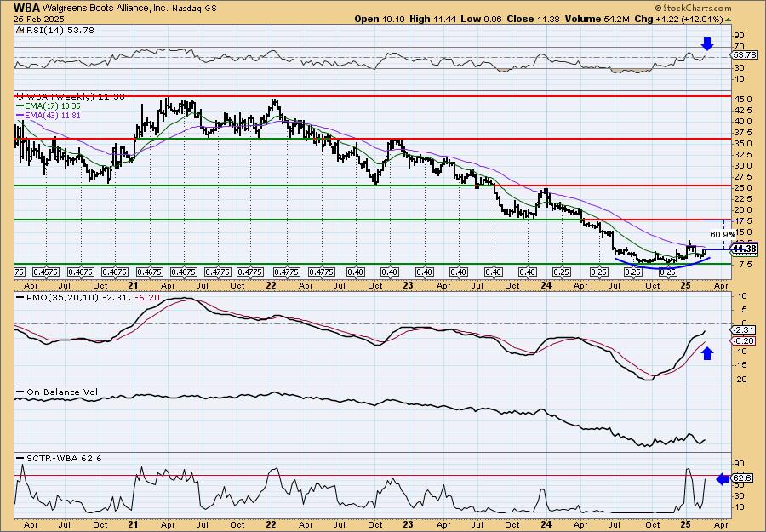The width and height of the screenshot is (766, 532).
Task: Click the 60.9% upside annotation label
Action: click(722, 234)
